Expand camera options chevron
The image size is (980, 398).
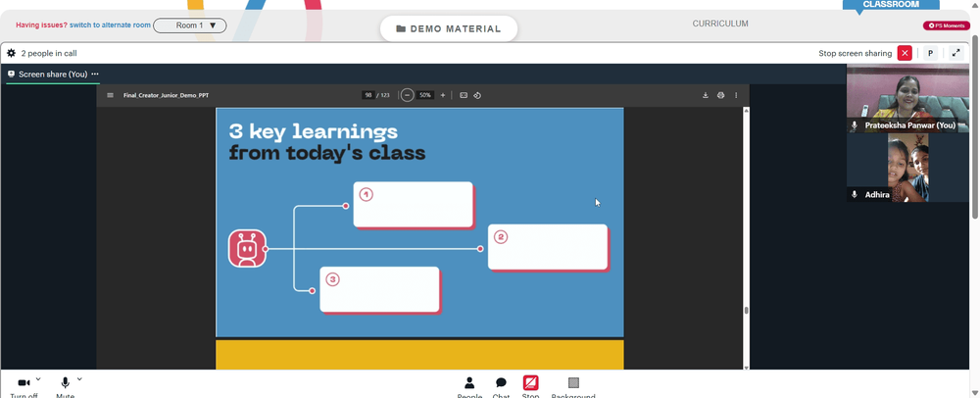[x=38, y=379]
